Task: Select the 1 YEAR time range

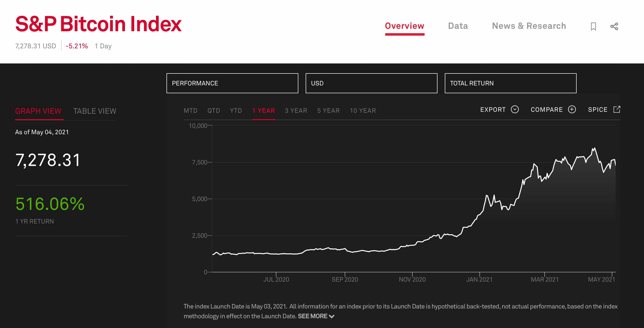Action: tap(263, 111)
